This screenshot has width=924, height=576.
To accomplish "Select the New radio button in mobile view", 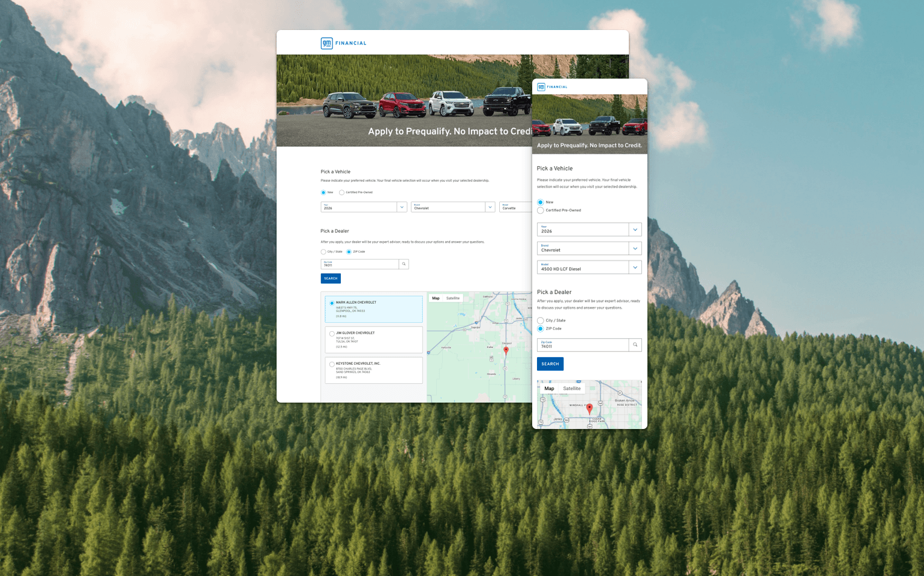I will tap(541, 202).
